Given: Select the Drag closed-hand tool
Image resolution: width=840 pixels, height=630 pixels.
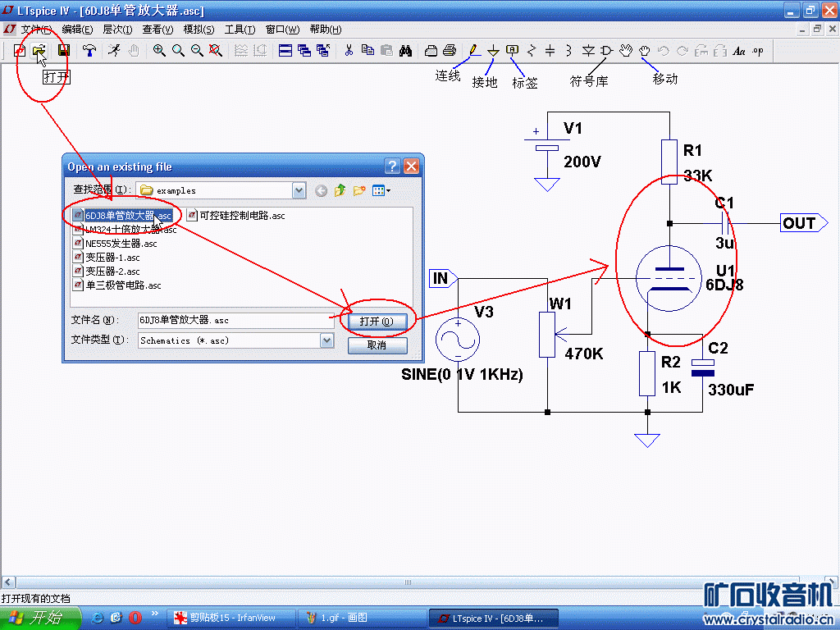Looking at the screenshot, I should point(644,50).
